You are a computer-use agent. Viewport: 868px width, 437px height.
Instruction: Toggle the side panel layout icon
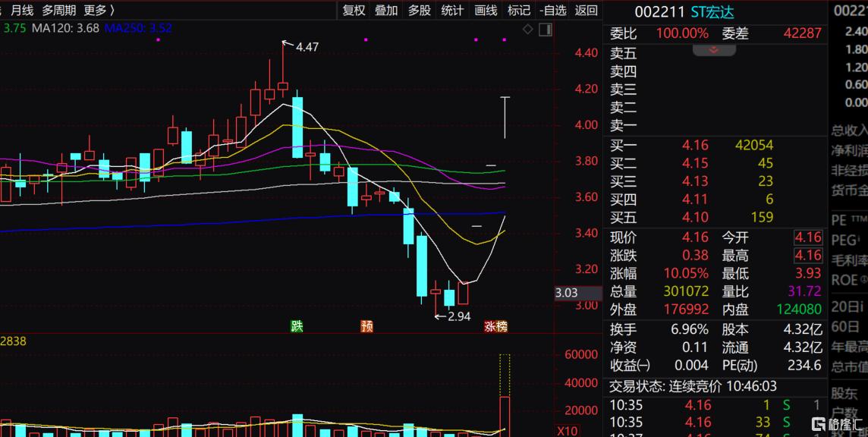[x=546, y=30]
